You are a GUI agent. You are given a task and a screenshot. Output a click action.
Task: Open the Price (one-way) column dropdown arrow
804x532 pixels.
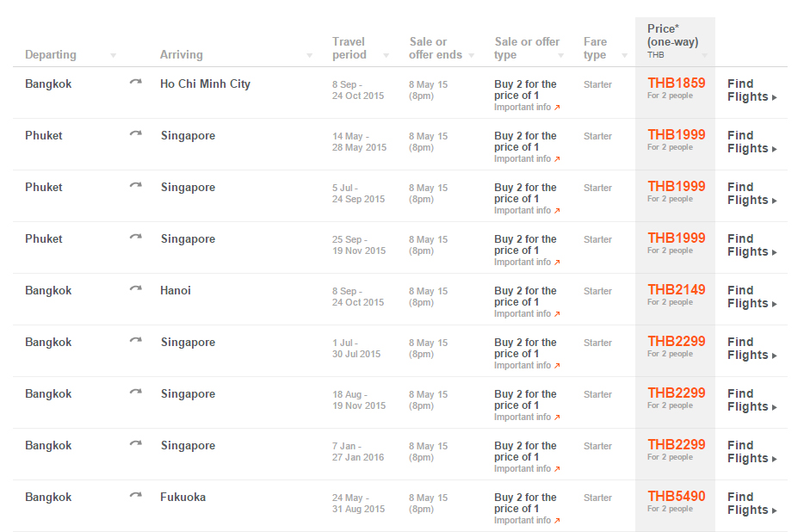tap(704, 56)
